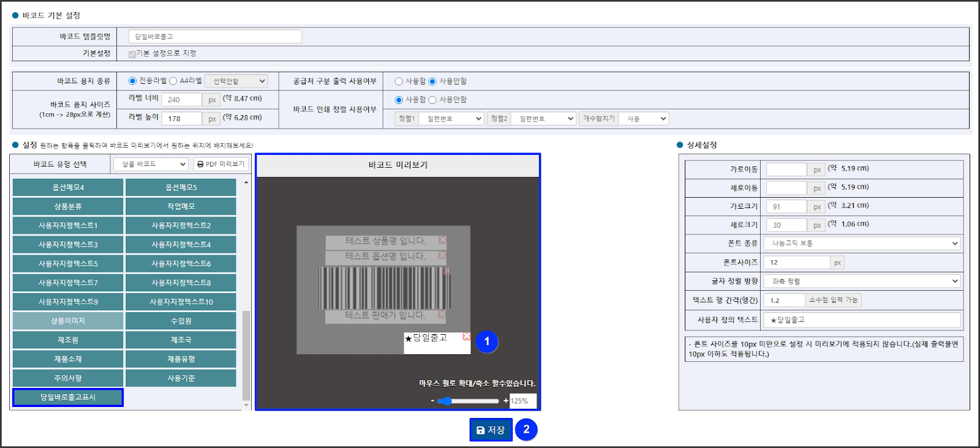Add 사용자지정텍스트5 to the preview
This screenshot has height=448, width=980.
(x=68, y=264)
